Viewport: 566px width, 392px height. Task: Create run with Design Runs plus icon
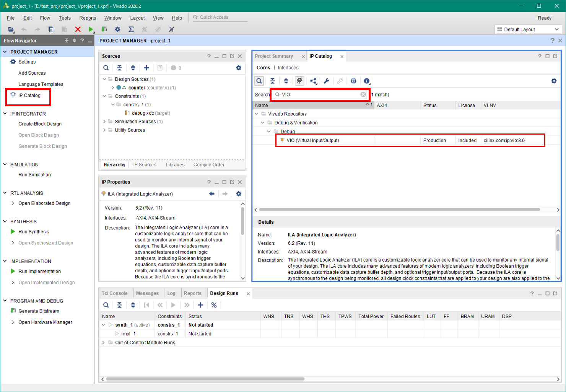coord(200,305)
